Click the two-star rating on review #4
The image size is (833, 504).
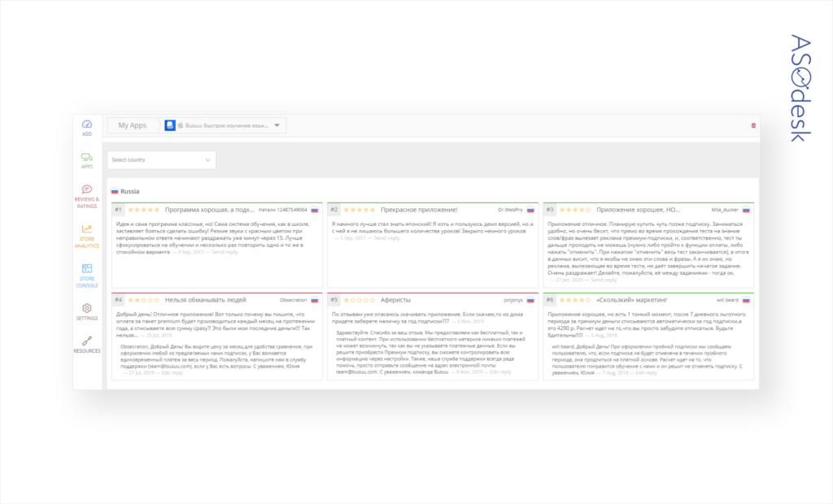click(143, 300)
